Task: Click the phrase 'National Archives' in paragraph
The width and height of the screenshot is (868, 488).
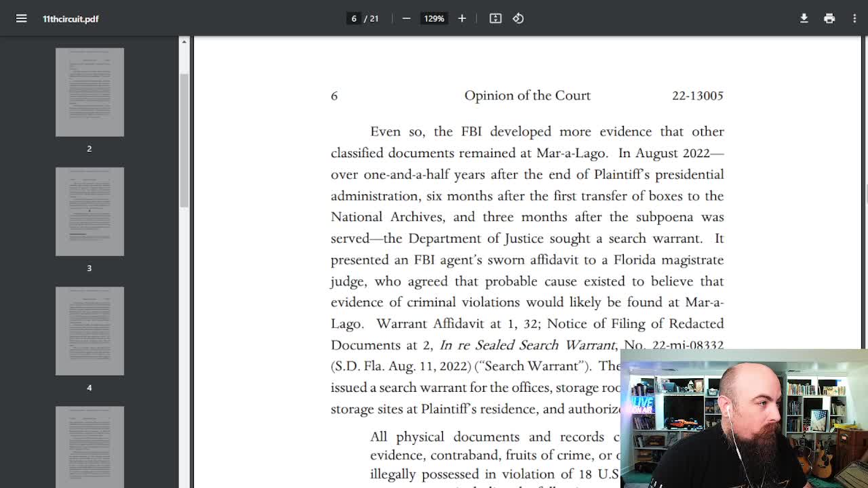Action: coord(387,217)
